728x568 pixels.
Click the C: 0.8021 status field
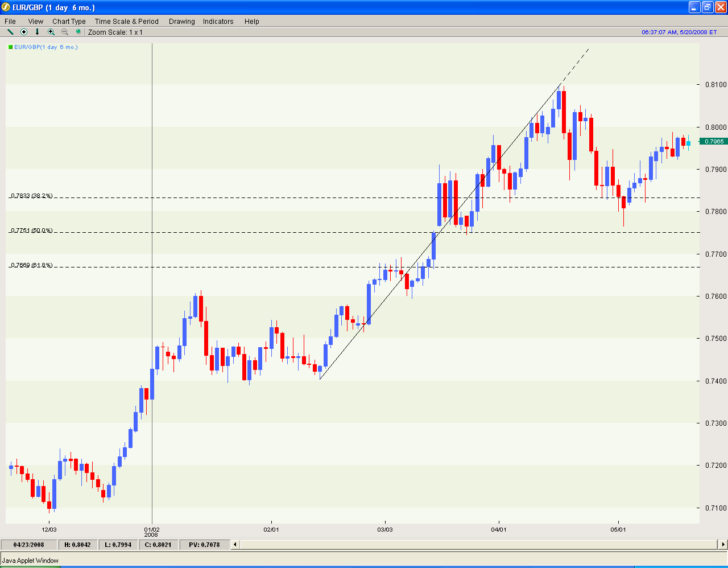159,545
